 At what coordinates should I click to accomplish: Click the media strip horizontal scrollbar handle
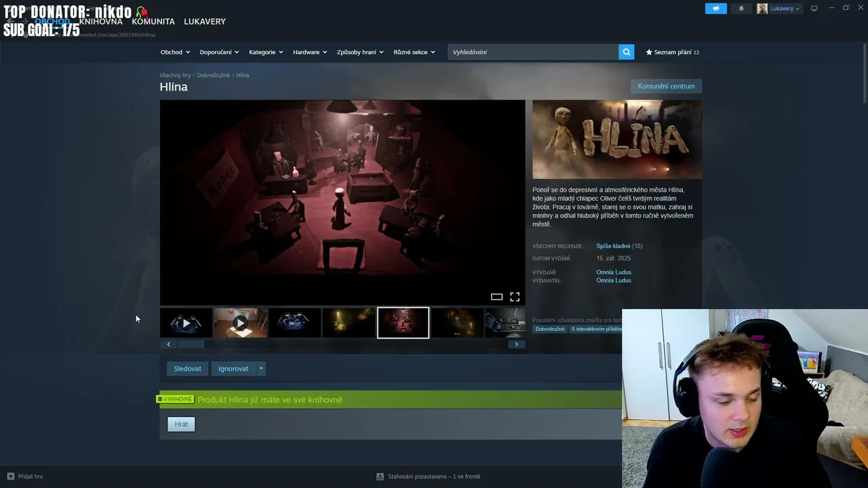point(191,344)
